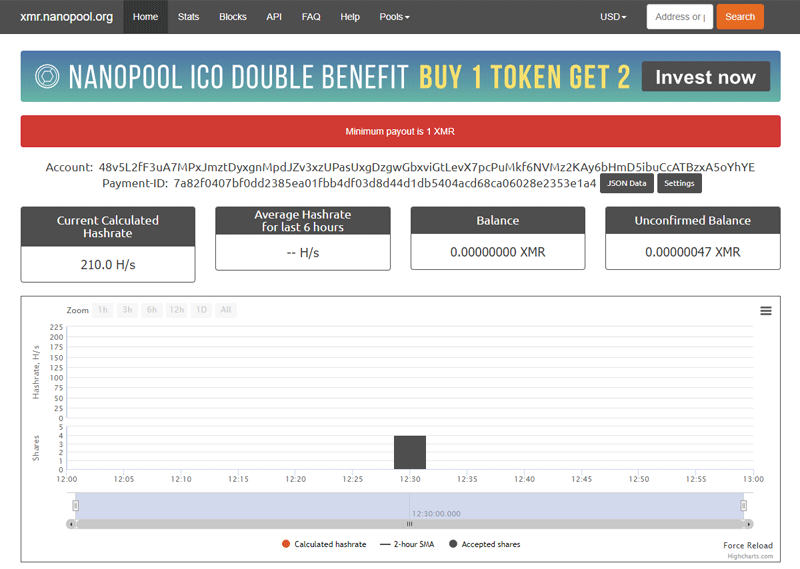Open the Help page
The height and width of the screenshot is (569, 800).
pyautogui.click(x=350, y=17)
